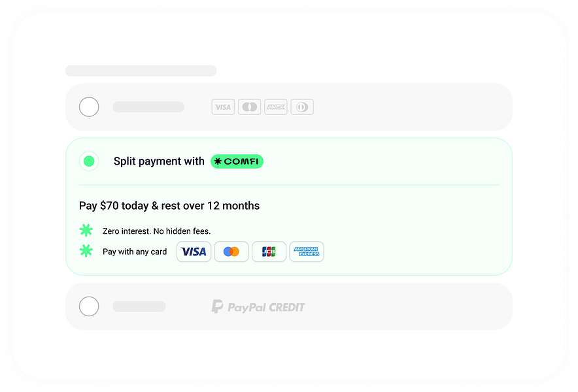This screenshot has height=392, width=578.
Task: Click the Pay with any card text
Action: [135, 252]
